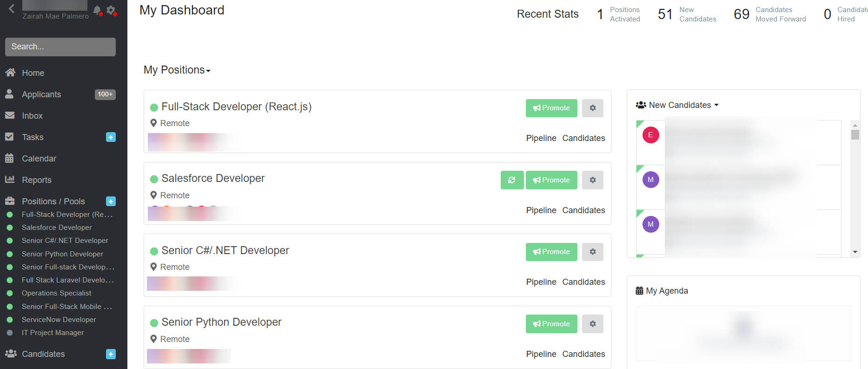Promote the Senior C#/.NET Developer position
Image resolution: width=868 pixels, height=369 pixels.
coord(551,252)
